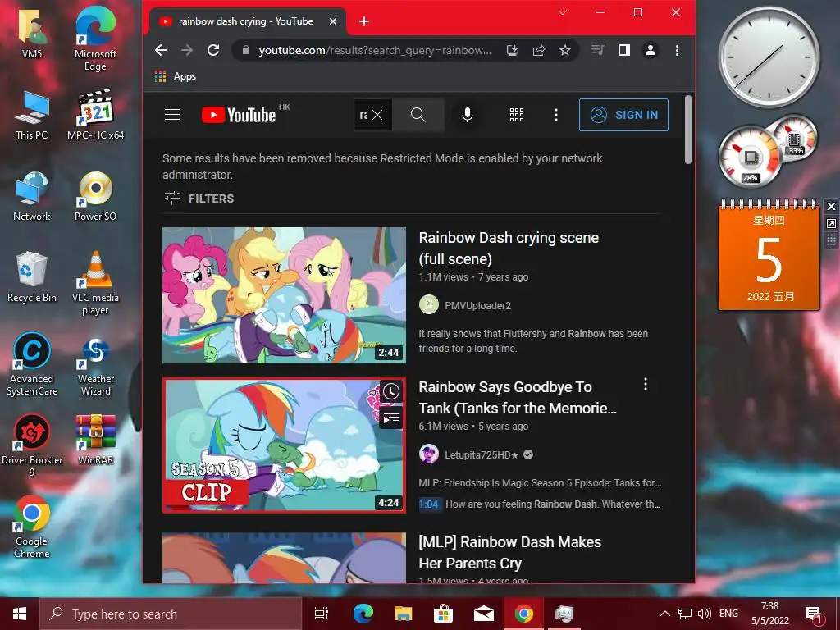Open Microsoft Store from taskbar

point(443,614)
